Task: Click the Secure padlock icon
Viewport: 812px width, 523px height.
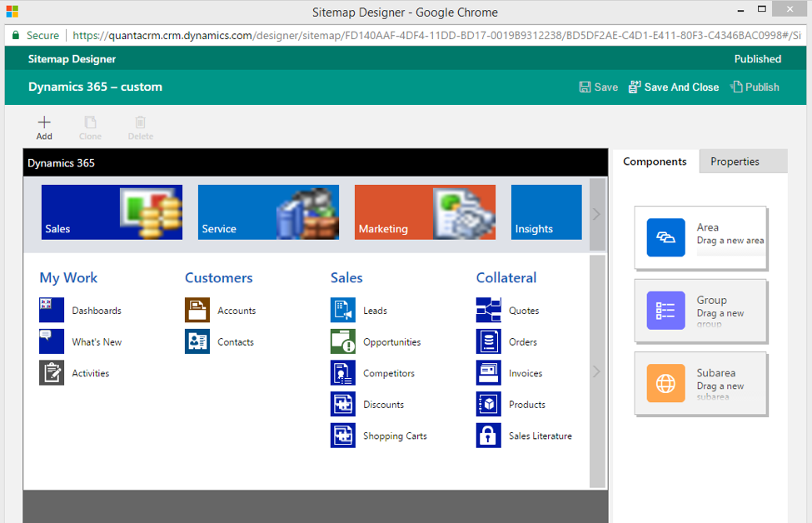Action: [x=16, y=35]
